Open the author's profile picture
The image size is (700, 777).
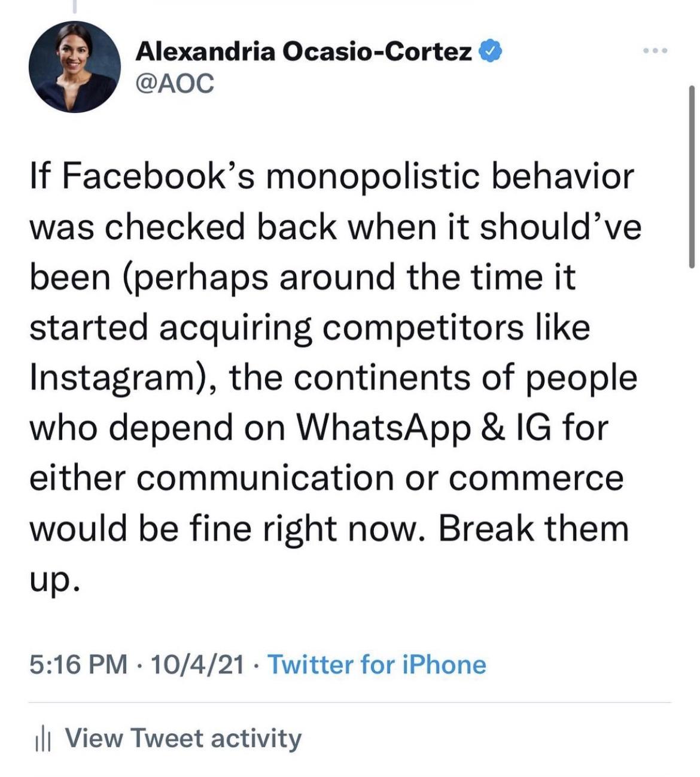(74, 68)
